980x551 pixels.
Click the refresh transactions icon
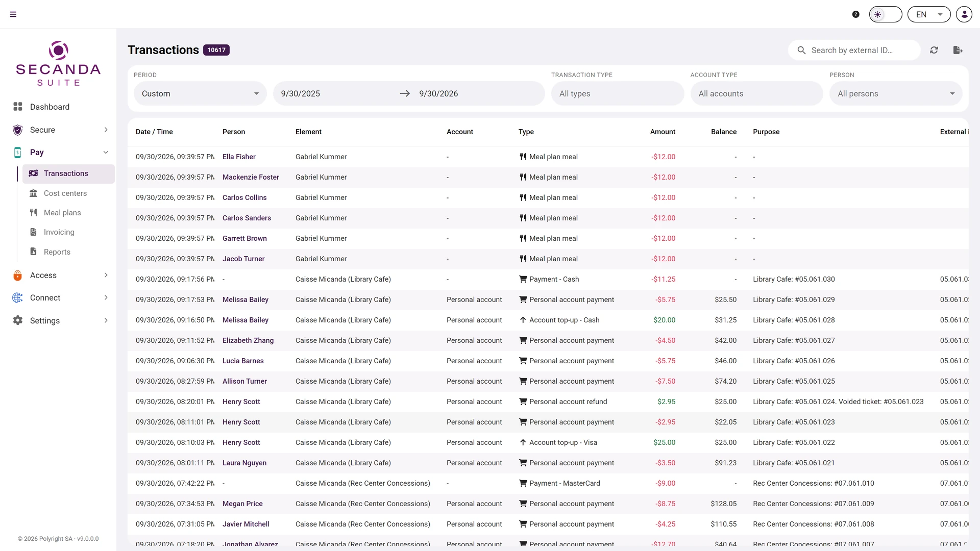(934, 50)
